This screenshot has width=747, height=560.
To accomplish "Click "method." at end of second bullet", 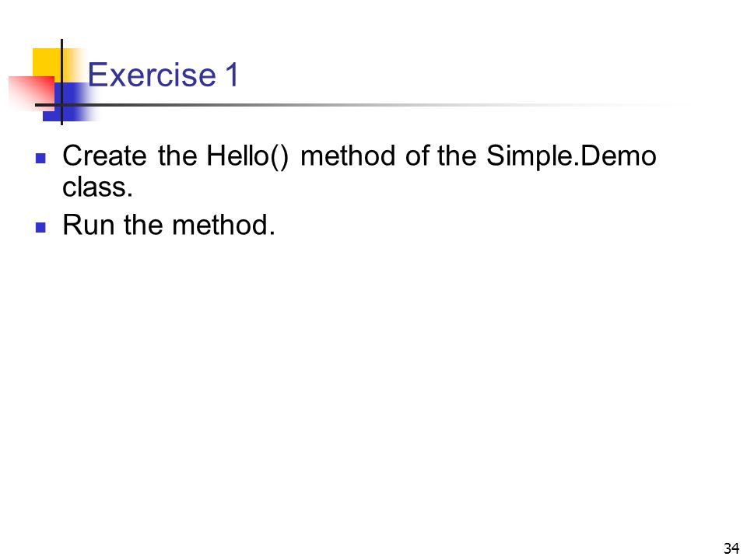I will 224,225.
